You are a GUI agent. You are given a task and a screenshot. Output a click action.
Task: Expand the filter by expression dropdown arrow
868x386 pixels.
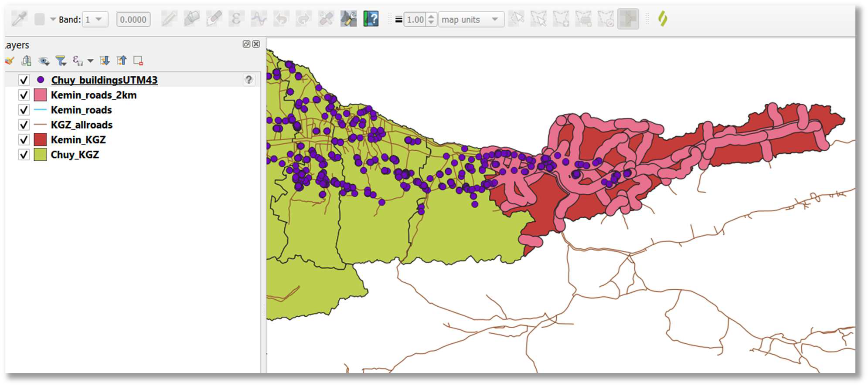90,61
